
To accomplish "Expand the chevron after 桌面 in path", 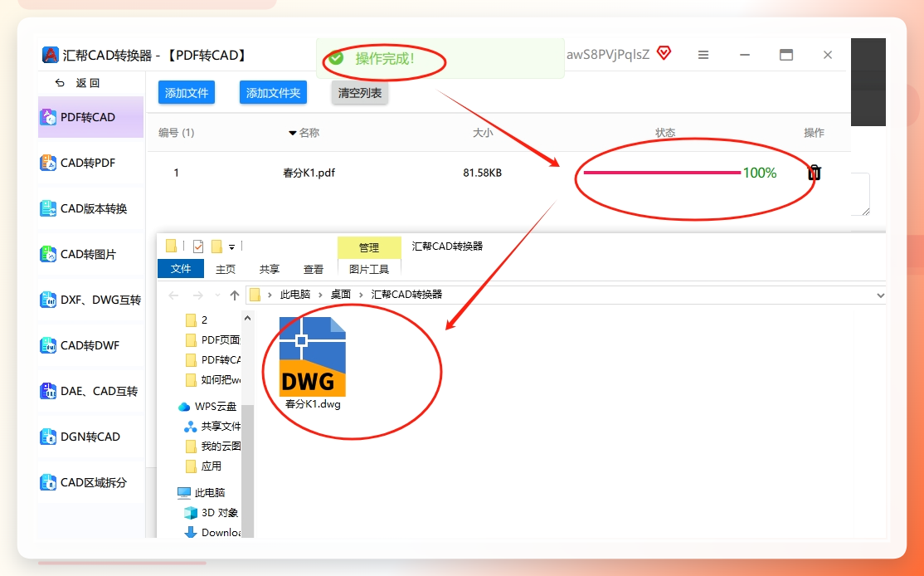I will (x=362, y=295).
